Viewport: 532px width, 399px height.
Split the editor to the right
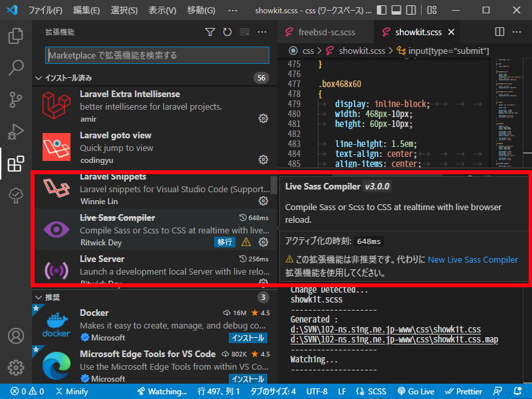click(499, 32)
